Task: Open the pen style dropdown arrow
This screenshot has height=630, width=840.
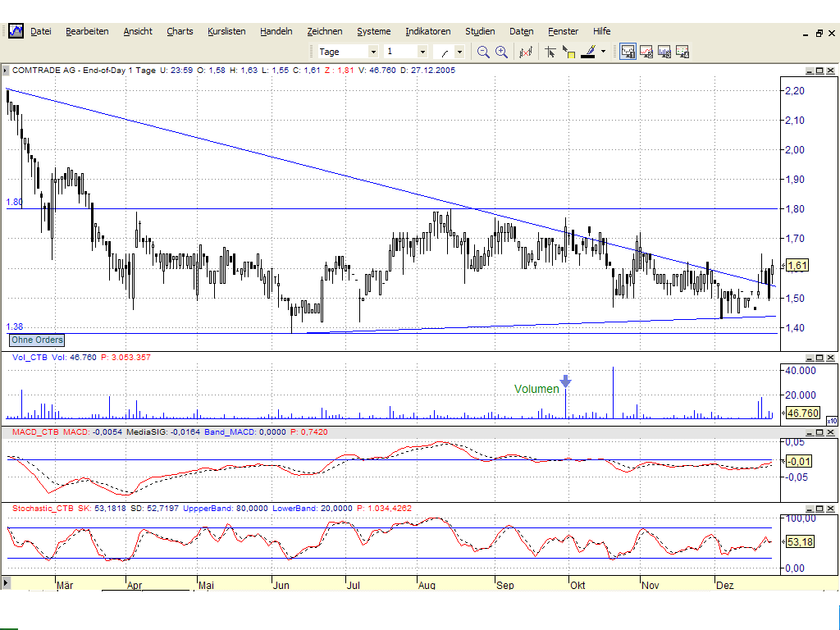Action: tap(603, 51)
